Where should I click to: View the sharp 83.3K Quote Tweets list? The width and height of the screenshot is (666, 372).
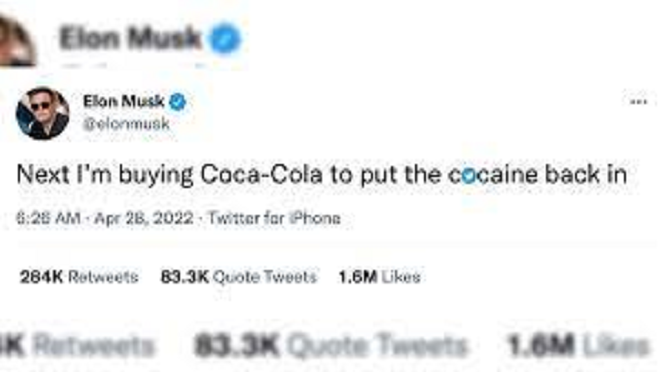pyautogui.click(x=239, y=277)
